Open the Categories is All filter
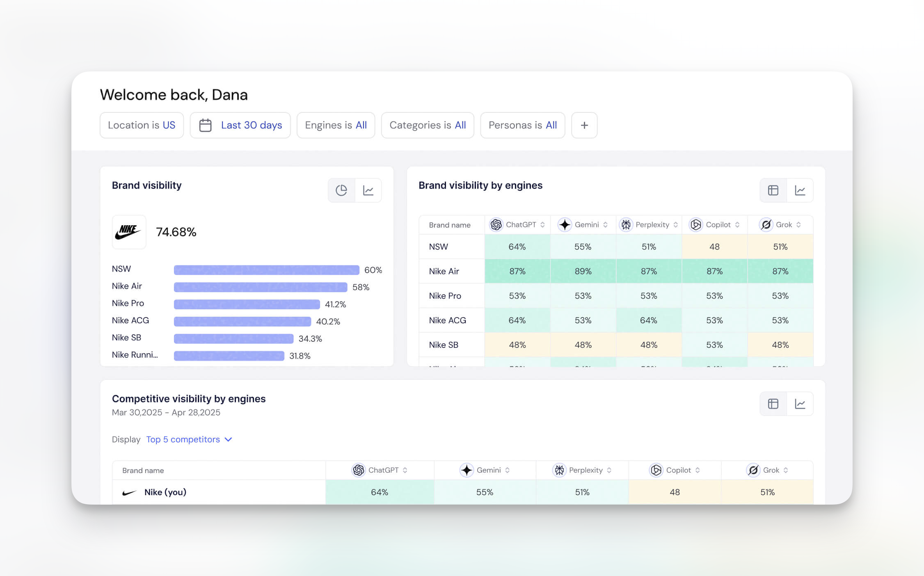The height and width of the screenshot is (576, 924). pyautogui.click(x=428, y=125)
